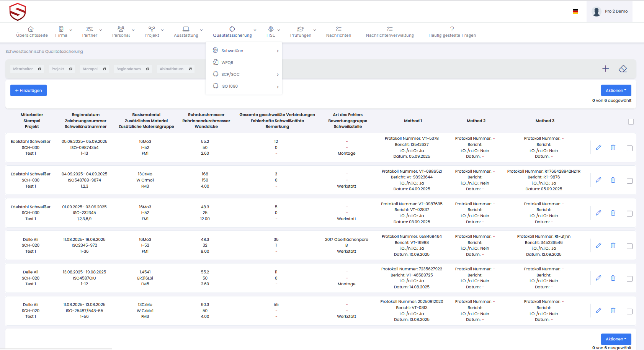Viewport: 644px width, 350px height.
Task: Select the checkbox for the 13CrMo Werkstatt ISO0548789 row
Action: 629,181
